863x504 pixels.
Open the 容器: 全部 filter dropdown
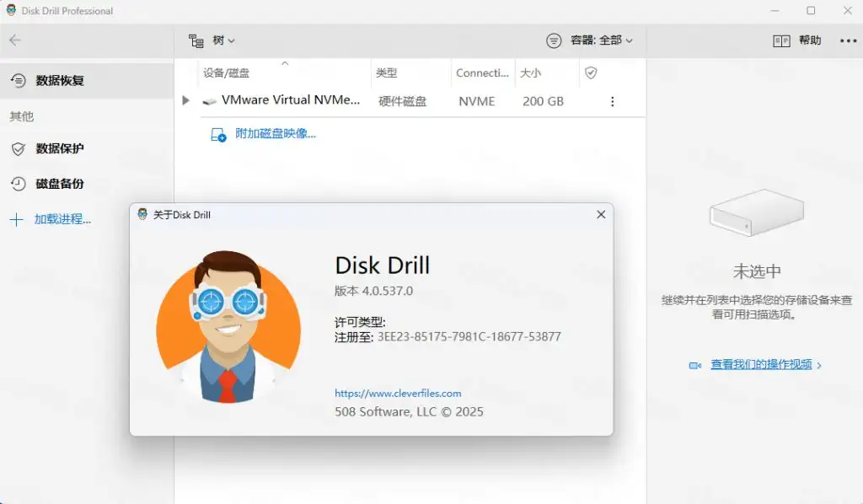coord(601,40)
